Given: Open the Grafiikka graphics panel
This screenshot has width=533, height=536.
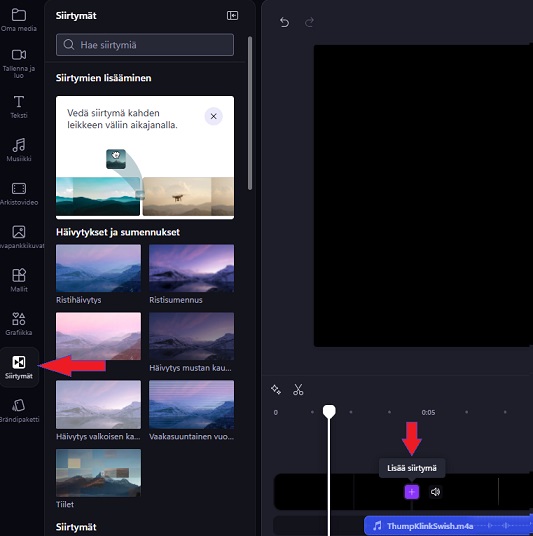Looking at the screenshot, I should pyautogui.click(x=18, y=323).
